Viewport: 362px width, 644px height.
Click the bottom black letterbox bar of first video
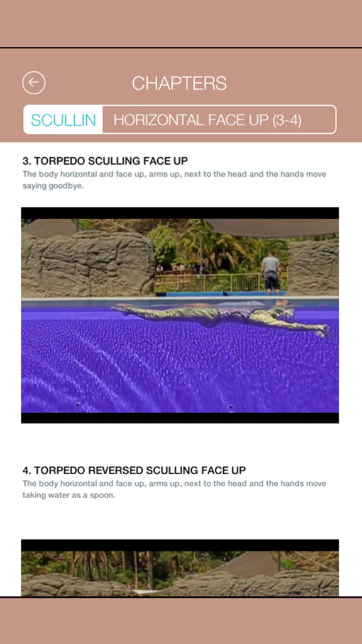click(x=180, y=418)
